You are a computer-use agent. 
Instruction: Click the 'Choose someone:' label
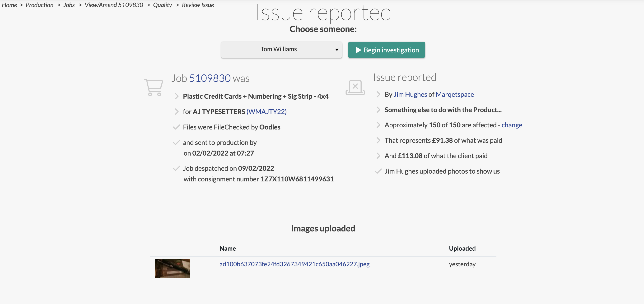click(323, 29)
